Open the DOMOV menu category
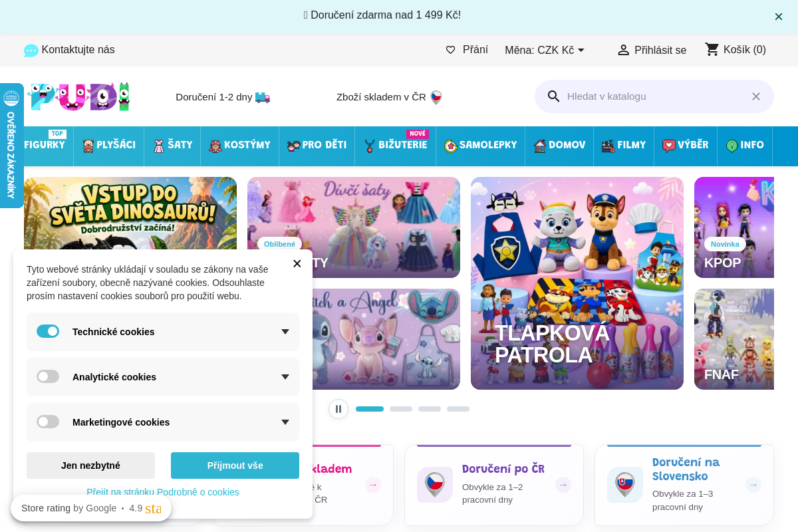 tap(559, 145)
